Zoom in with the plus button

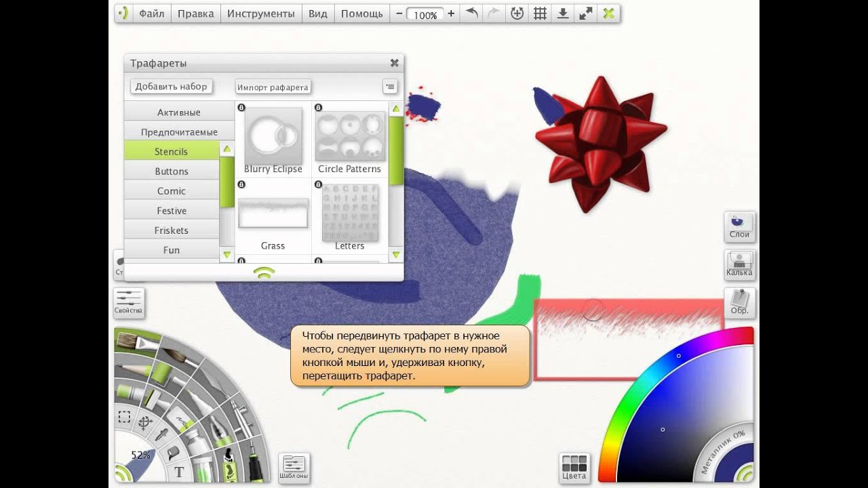[451, 14]
